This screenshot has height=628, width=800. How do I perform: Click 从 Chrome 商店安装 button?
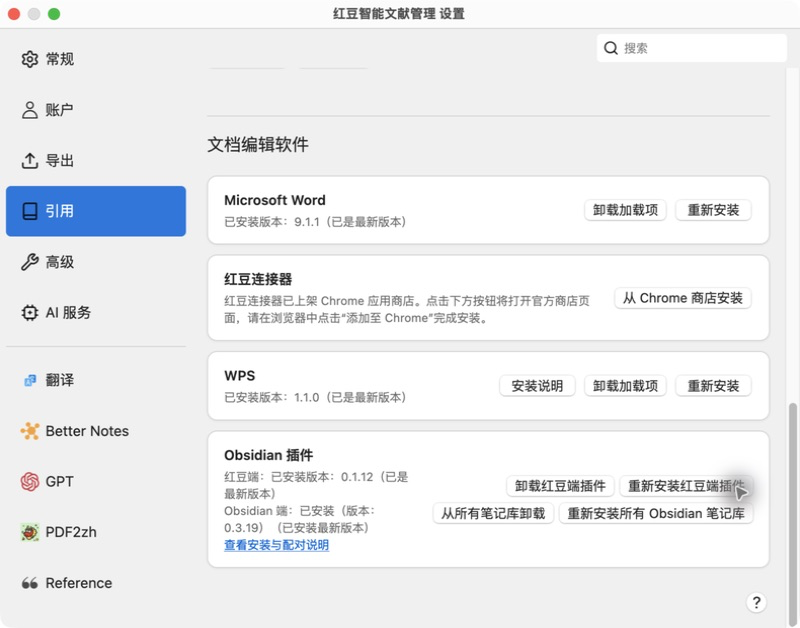coord(683,298)
